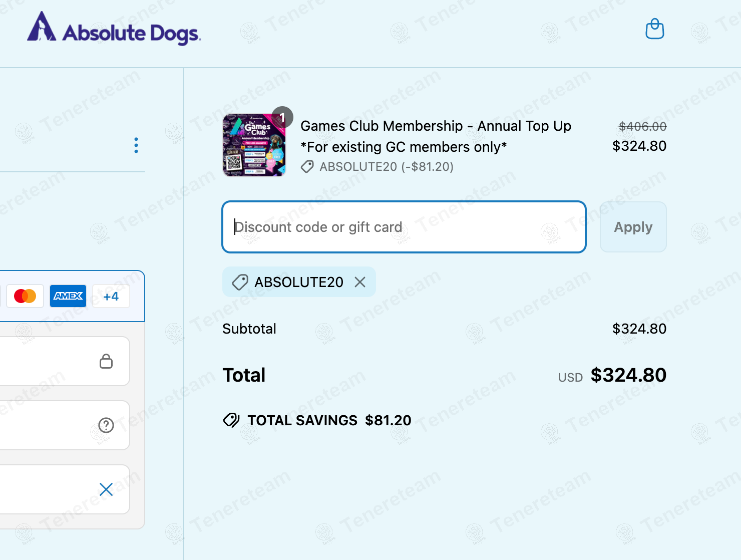Click the question mark help icon

tap(106, 425)
